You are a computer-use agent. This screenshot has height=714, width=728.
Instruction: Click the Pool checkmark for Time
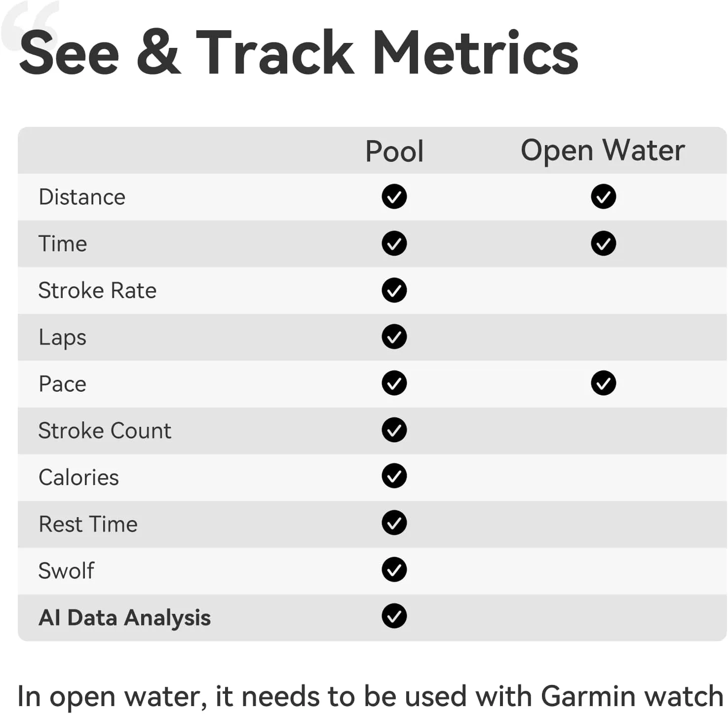pyautogui.click(x=394, y=243)
